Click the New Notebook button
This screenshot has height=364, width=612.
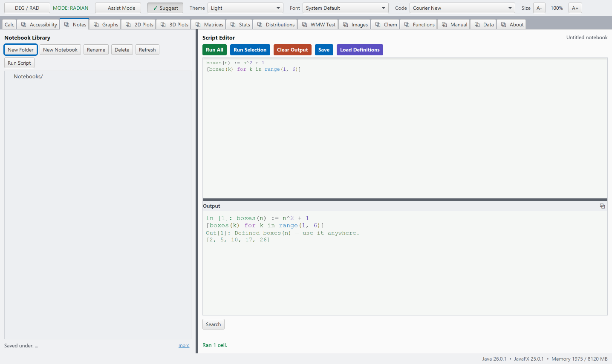point(60,50)
